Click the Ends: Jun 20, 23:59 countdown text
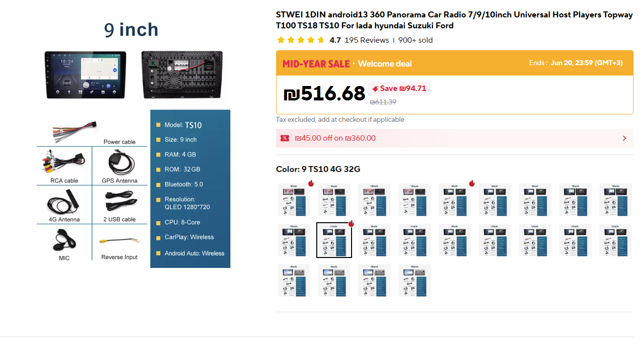The height and width of the screenshot is (344, 644). pyautogui.click(x=576, y=63)
